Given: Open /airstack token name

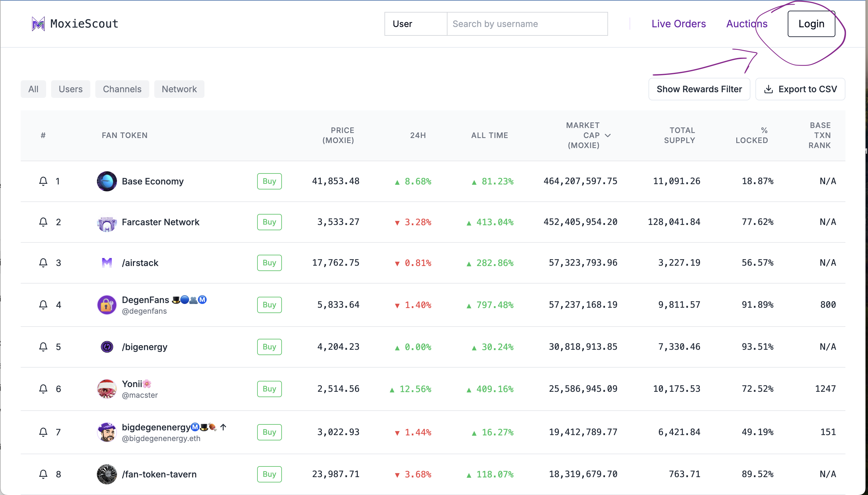Looking at the screenshot, I should pyautogui.click(x=140, y=263).
